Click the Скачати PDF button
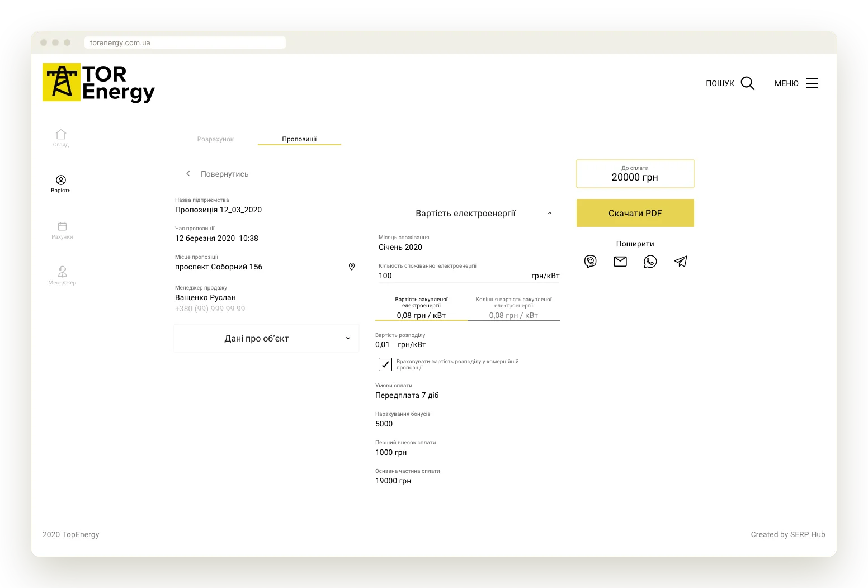Image resolution: width=868 pixels, height=588 pixels. 635,213
